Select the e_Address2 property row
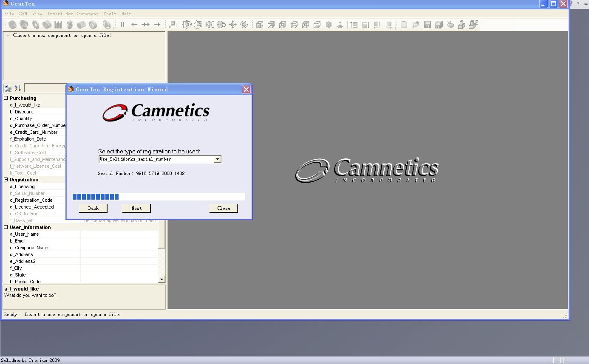Image resolution: width=589 pixels, height=364 pixels. coord(81,261)
